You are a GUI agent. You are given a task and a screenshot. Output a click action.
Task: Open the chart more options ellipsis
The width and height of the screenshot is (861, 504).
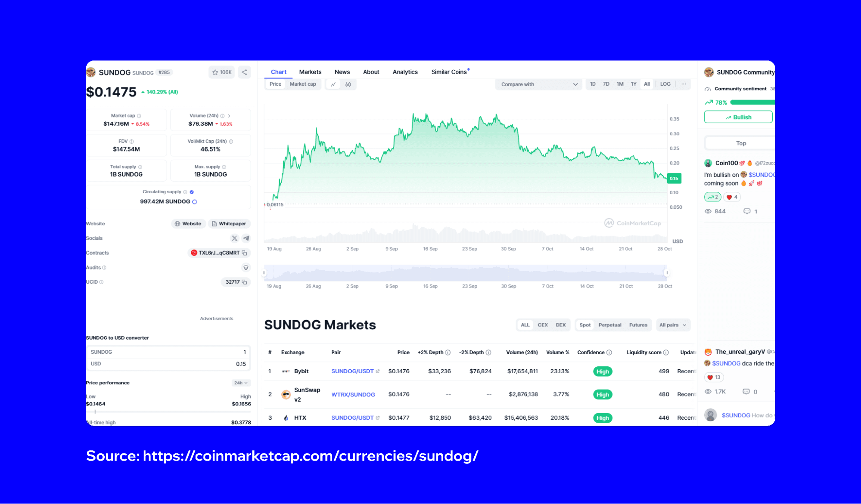tap(684, 84)
